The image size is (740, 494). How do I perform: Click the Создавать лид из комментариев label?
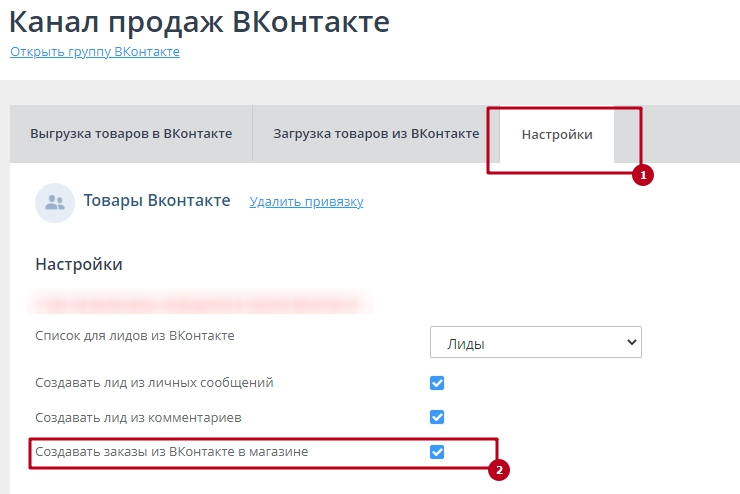pos(138,417)
